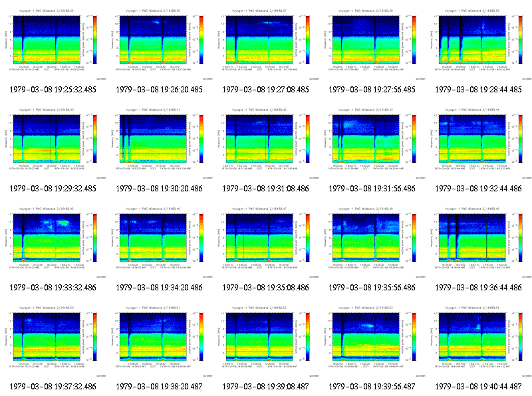Screen dimensions: 532x396
Task: Open spectrogram thumbnail for 19:39:08.487
Action: 266,341
